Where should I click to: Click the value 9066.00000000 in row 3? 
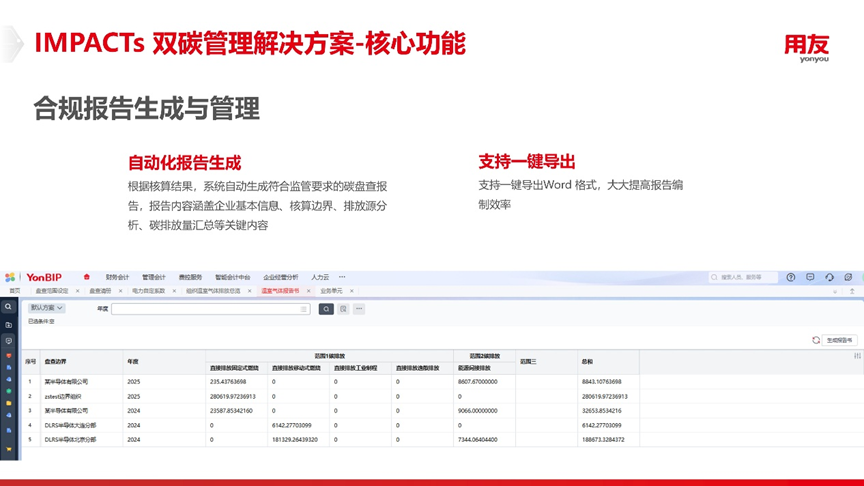click(x=478, y=411)
